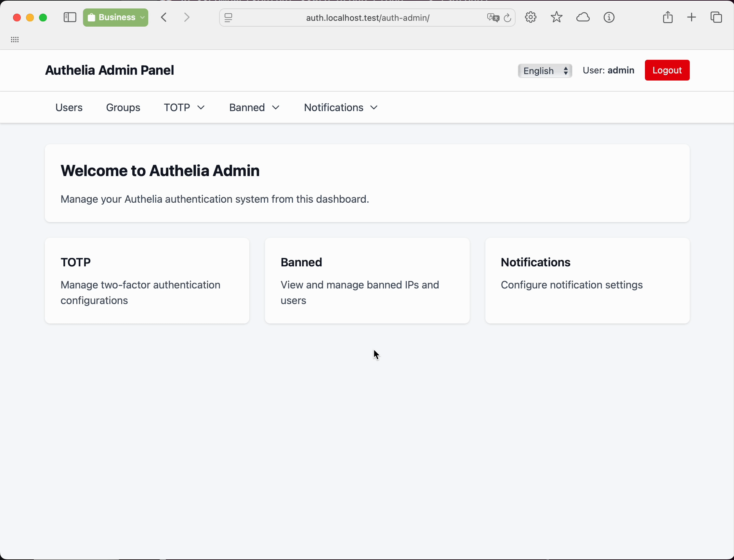Click the back navigation arrow
734x560 pixels.
coord(164,17)
